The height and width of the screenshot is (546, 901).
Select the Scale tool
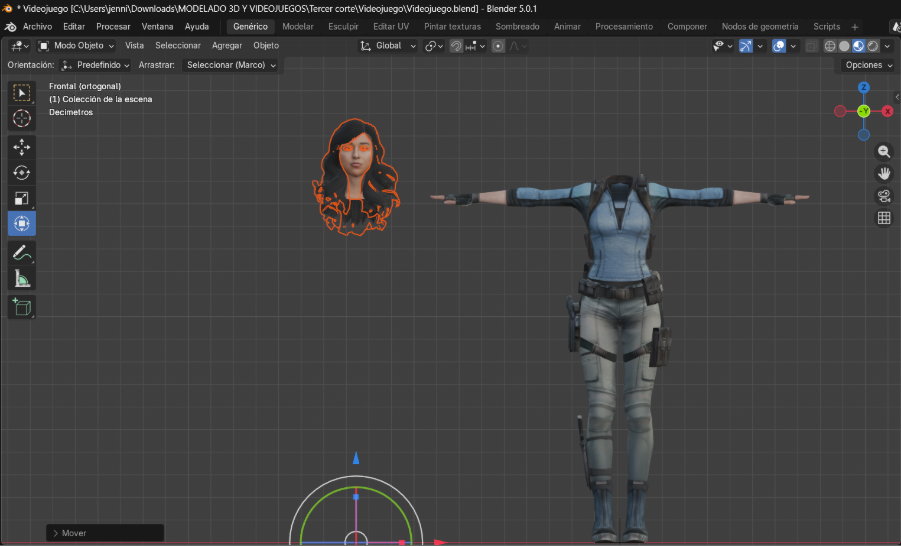[22, 198]
